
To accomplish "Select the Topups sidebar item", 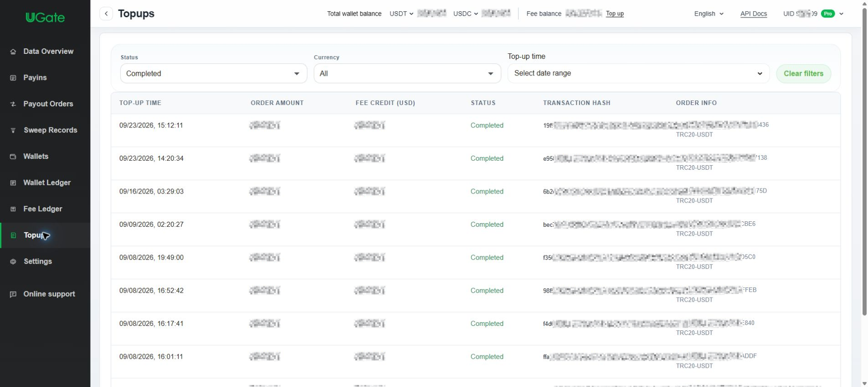I will [45, 235].
